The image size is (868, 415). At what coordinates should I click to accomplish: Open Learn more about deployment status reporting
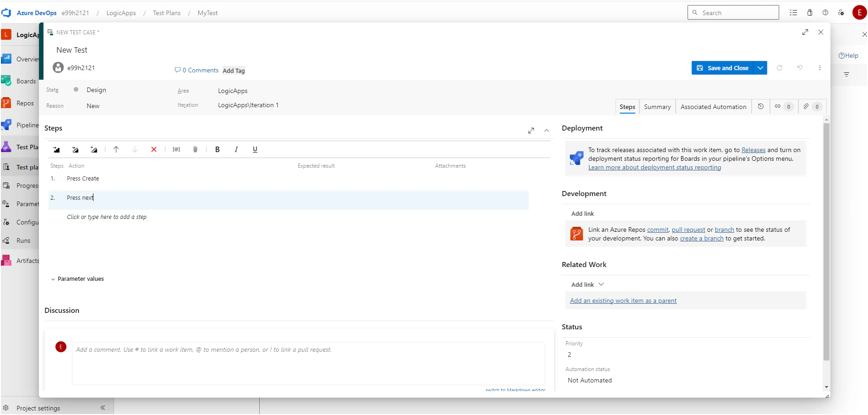click(x=655, y=168)
